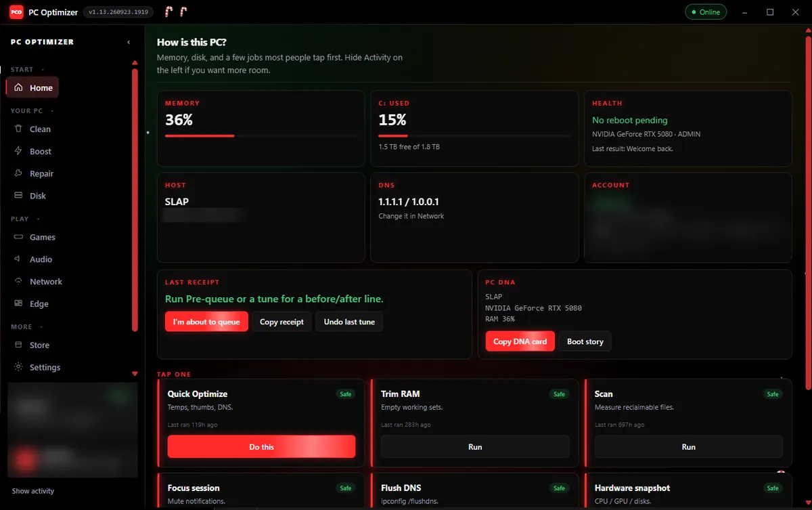
Task: Collapse the MORE section header
Action: [26, 327]
